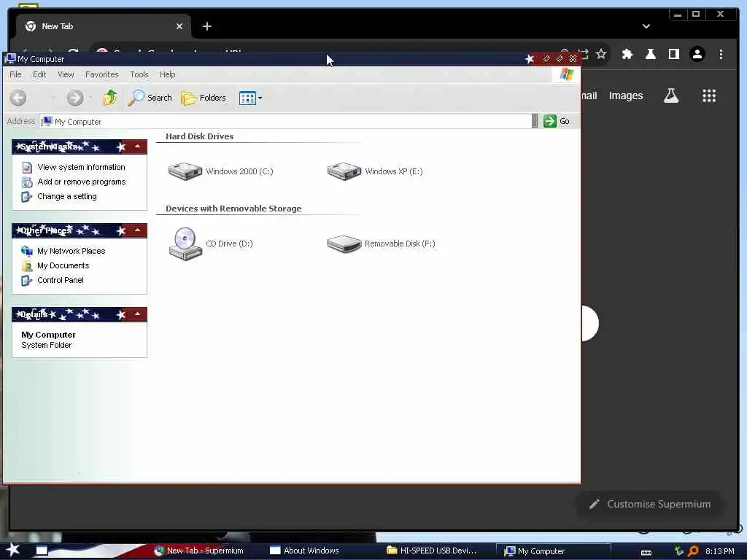Click View system information
Image resolution: width=747 pixels, height=560 pixels.
pos(82,167)
